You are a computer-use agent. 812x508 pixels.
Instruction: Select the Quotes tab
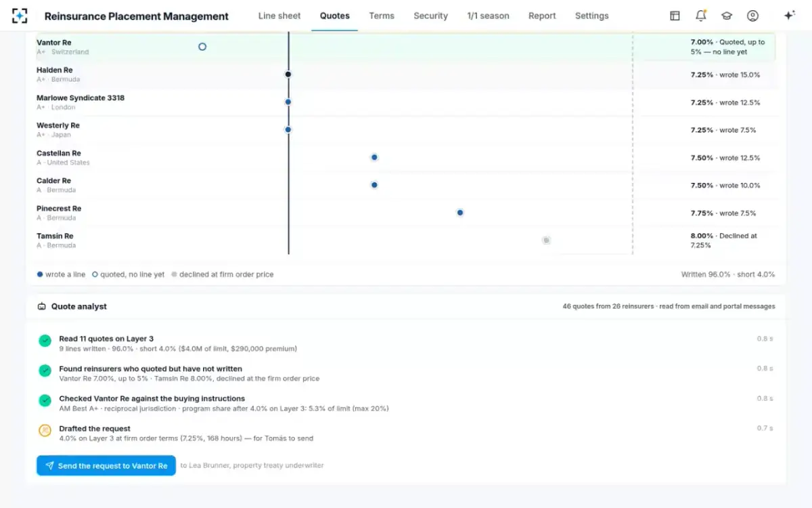coord(335,16)
